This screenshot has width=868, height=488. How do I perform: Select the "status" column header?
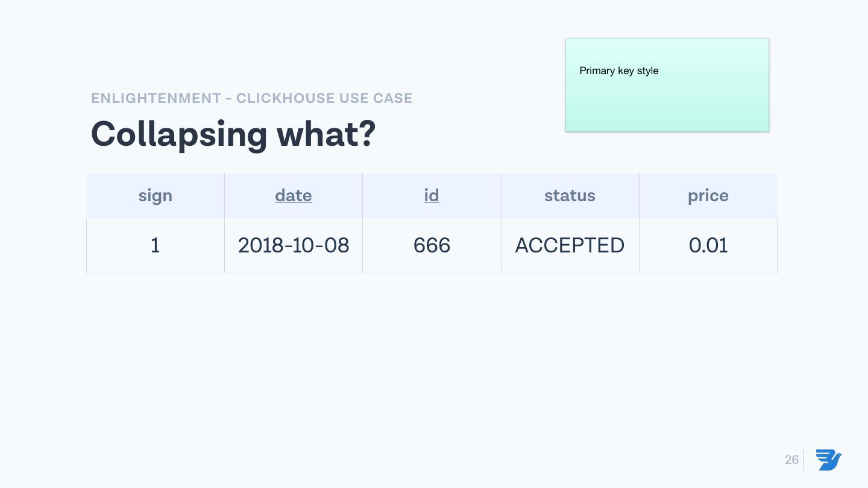click(x=570, y=195)
